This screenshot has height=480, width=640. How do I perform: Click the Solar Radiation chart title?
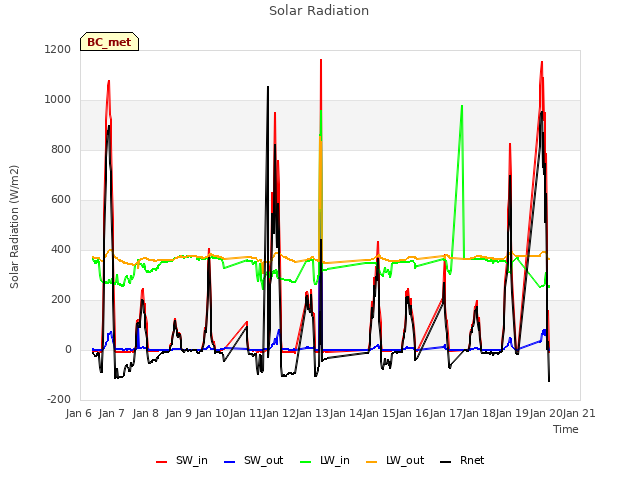point(319,11)
